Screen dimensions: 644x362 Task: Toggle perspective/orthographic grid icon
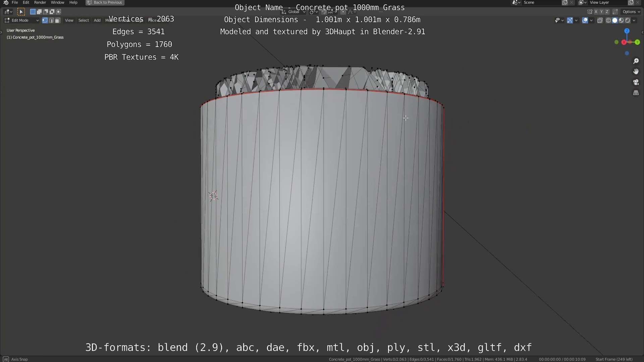click(636, 93)
